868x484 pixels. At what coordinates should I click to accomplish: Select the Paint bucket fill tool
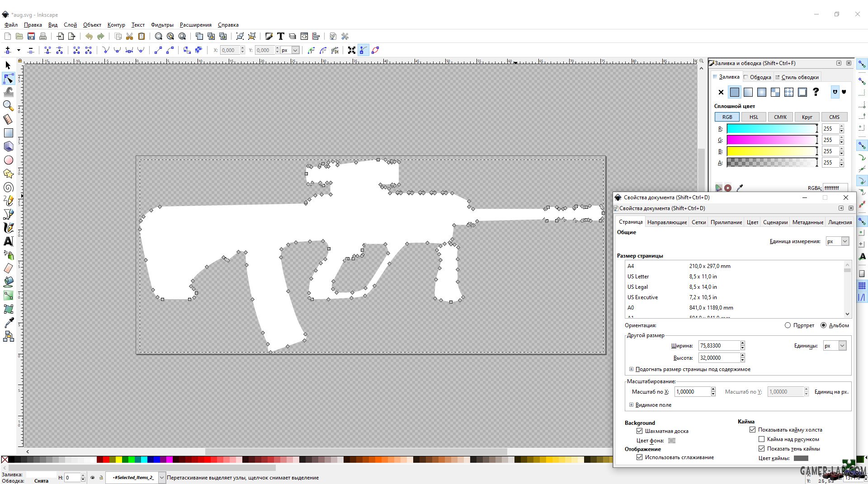tap(8, 282)
